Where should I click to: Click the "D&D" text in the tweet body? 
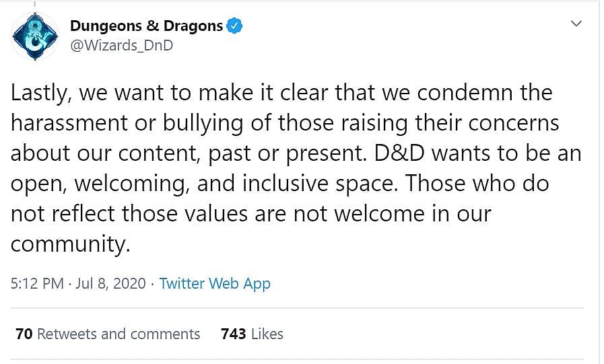[x=395, y=153]
